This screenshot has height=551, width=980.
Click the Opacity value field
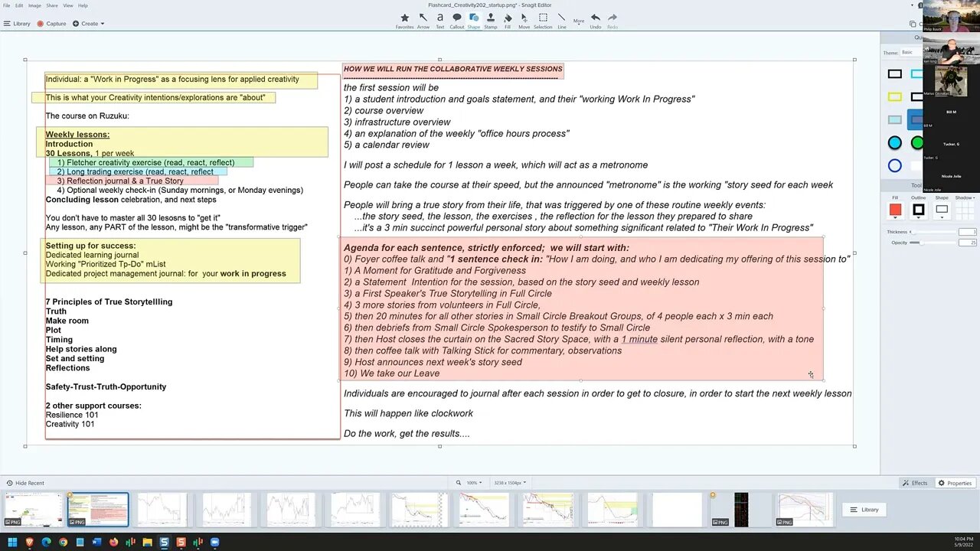(x=968, y=243)
